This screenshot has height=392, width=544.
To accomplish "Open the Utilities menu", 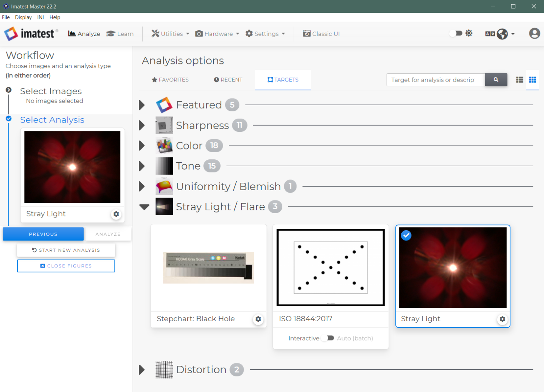I will click(170, 34).
